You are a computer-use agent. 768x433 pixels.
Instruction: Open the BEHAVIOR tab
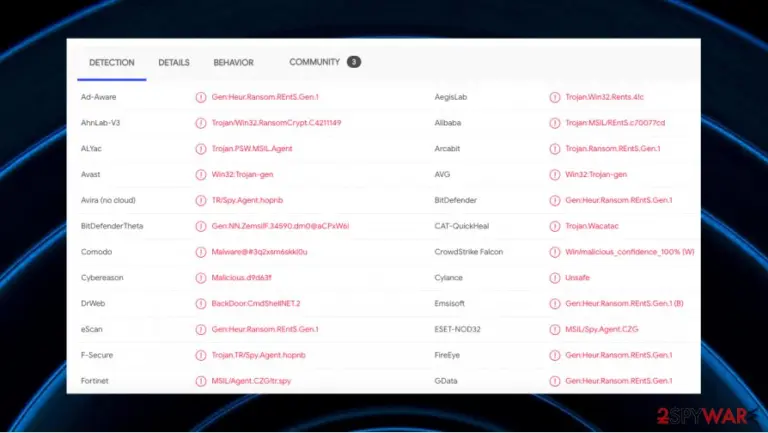tap(234, 63)
